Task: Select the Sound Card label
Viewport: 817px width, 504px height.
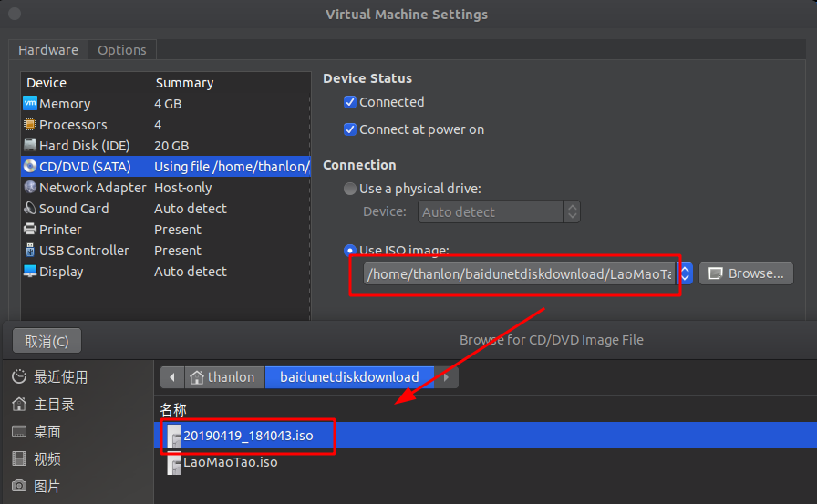Action: (74, 209)
